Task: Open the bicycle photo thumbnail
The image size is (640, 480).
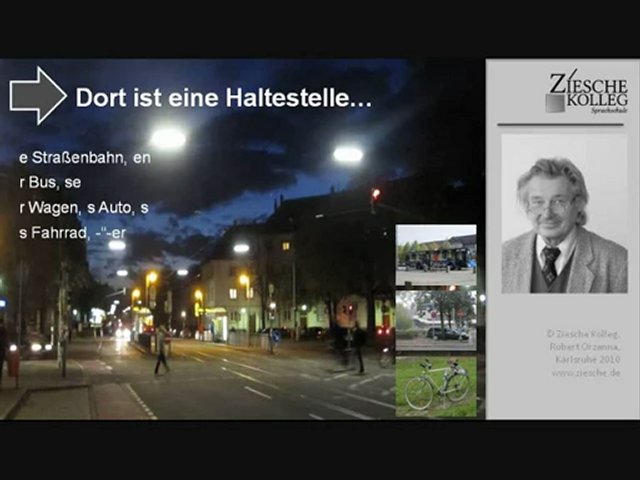Action: pos(435,385)
